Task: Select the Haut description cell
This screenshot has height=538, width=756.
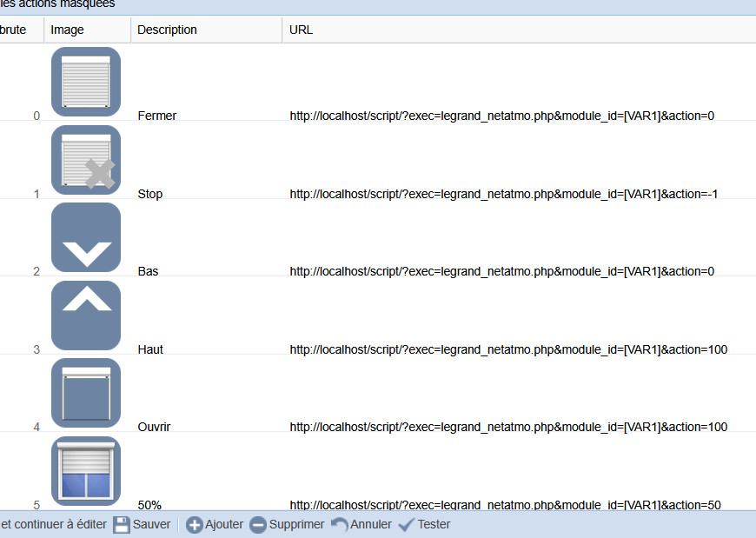Action: pos(150,349)
